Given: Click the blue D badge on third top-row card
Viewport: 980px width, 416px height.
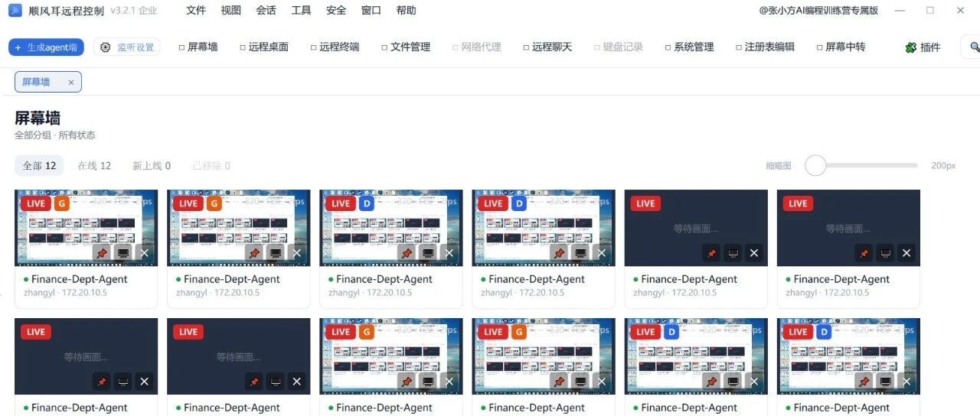Looking at the screenshot, I should (366, 203).
